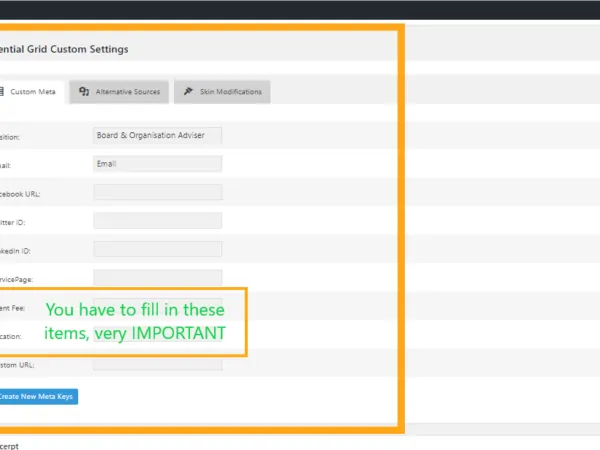Click the Create New Meta Keys button

pyautogui.click(x=39, y=397)
